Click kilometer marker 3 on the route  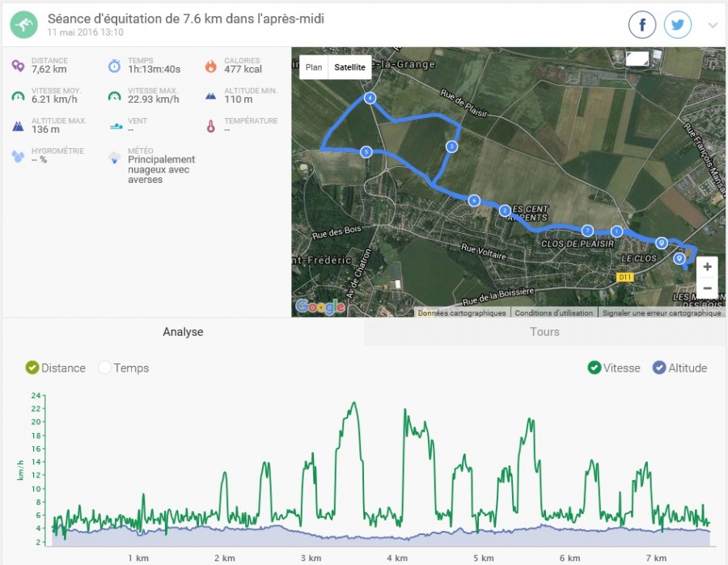point(451,147)
